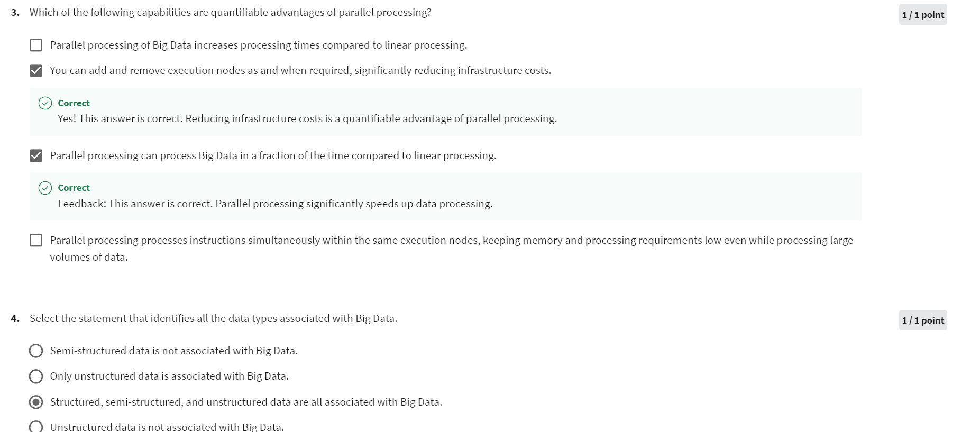The image size is (980, 432).
Task: Select 'Semi-structured data is not associated with Big Data'
Action: pyautogui.click(x=35, y=350)
